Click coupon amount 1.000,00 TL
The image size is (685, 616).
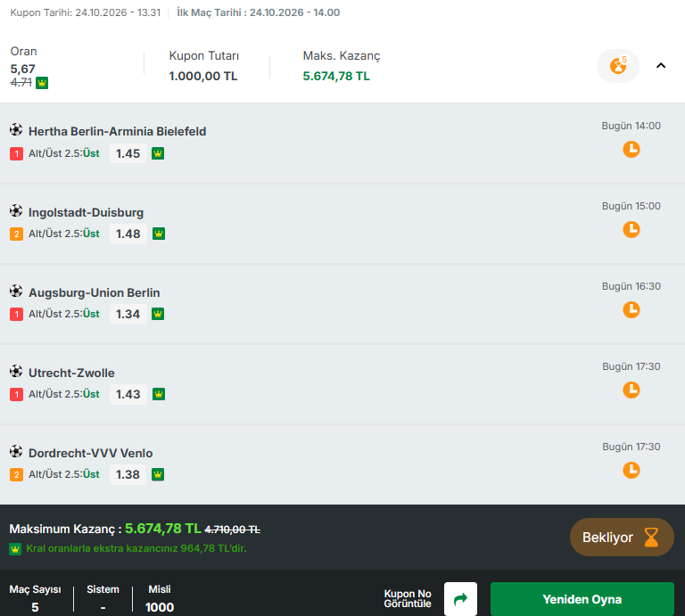pyautogui.click(x=203, y=76)
